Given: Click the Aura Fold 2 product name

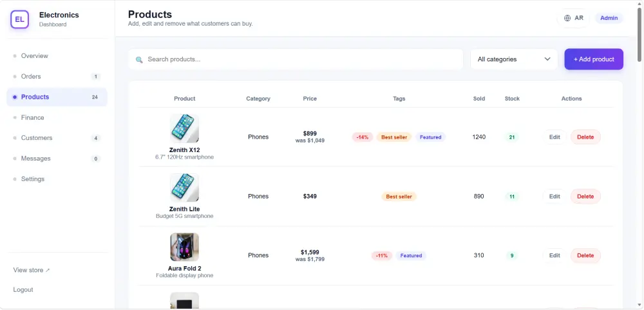Looking at the screenshot, I should coord(184,269).
